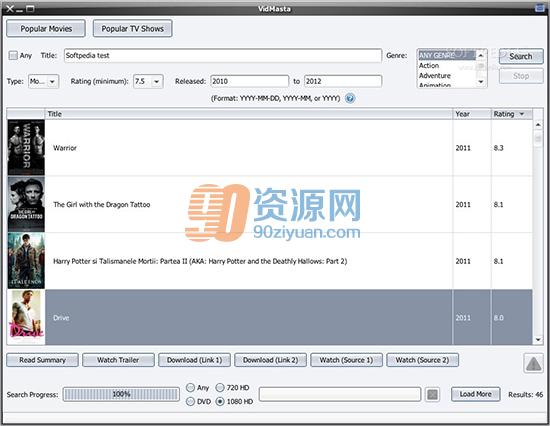Viewport: 550px width, 426px height.
Task: Click the Popular Movies button
Action: [x=46, y=28]
